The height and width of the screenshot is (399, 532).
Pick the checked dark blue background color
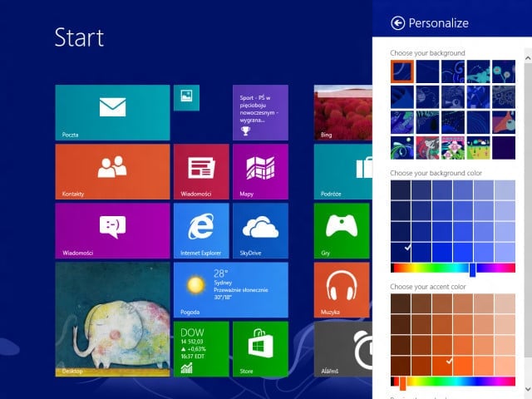click(401, 252)
